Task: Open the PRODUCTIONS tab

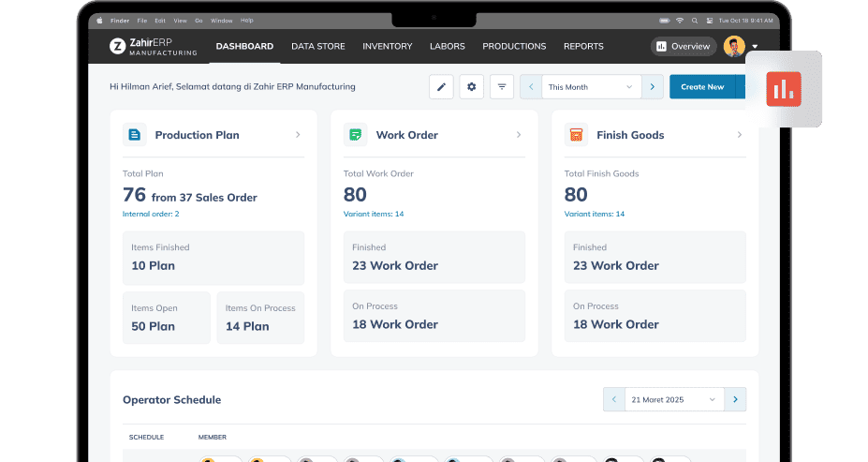Action: 514,47
